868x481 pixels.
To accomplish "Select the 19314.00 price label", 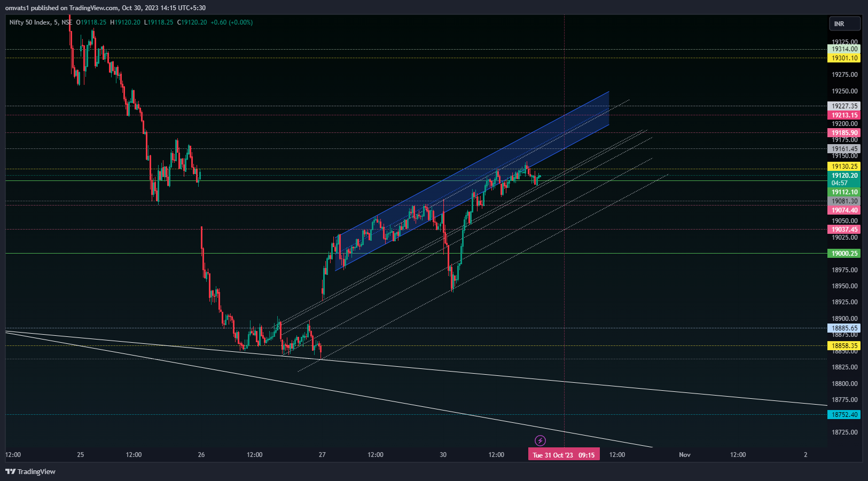I will (x=844, y=49).
